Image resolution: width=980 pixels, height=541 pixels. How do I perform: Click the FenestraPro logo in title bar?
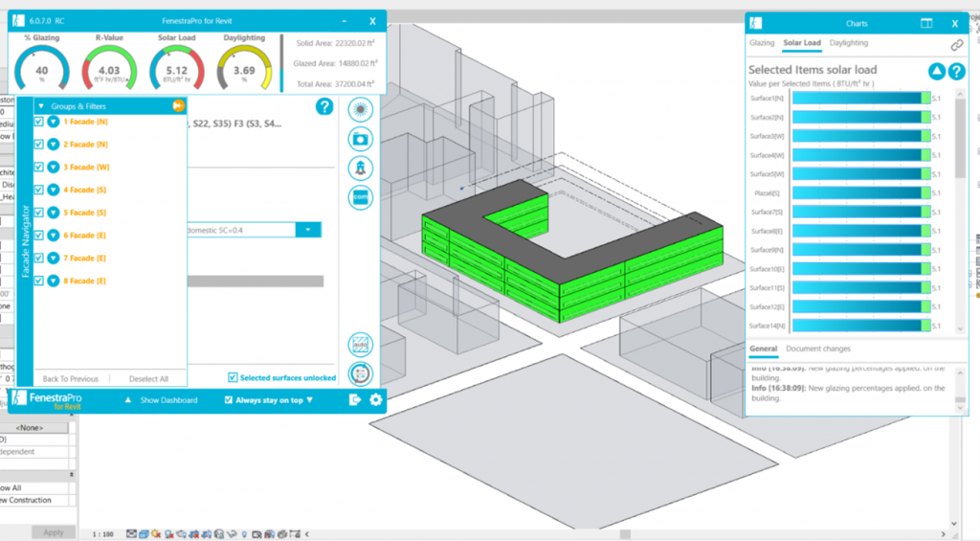pyautogui.click(x=18, y=21)
